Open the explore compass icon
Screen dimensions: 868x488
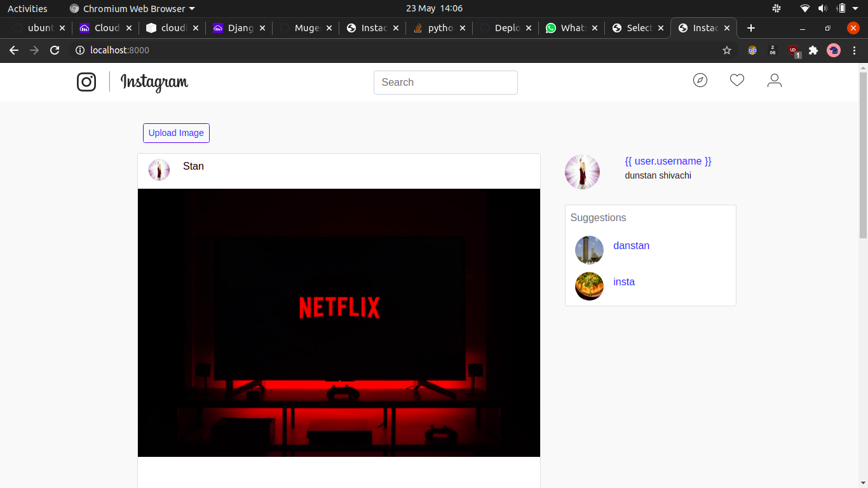coord(700,80)
